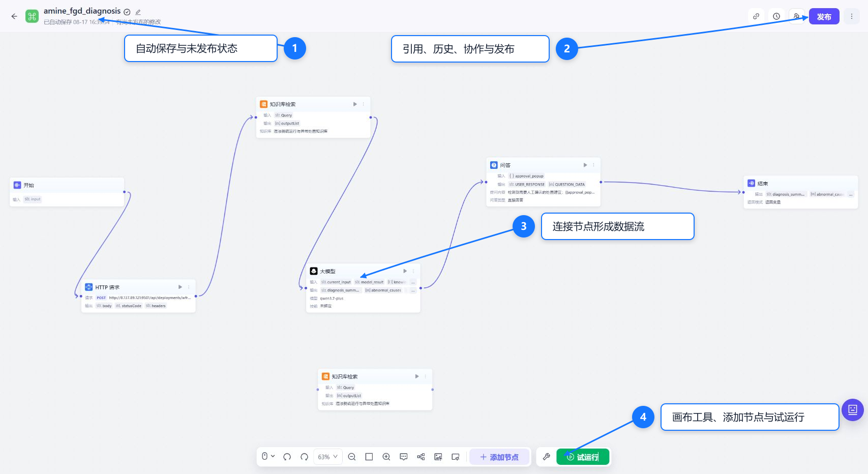Click the statusCode output tag in HTTP 请求

(x=129, y=306)
